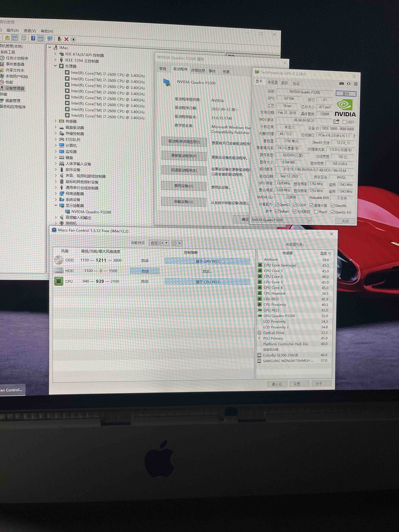Switch to 传感器 tab in GPU-Z
Screen dimensions: 399x532
[272, 82]
